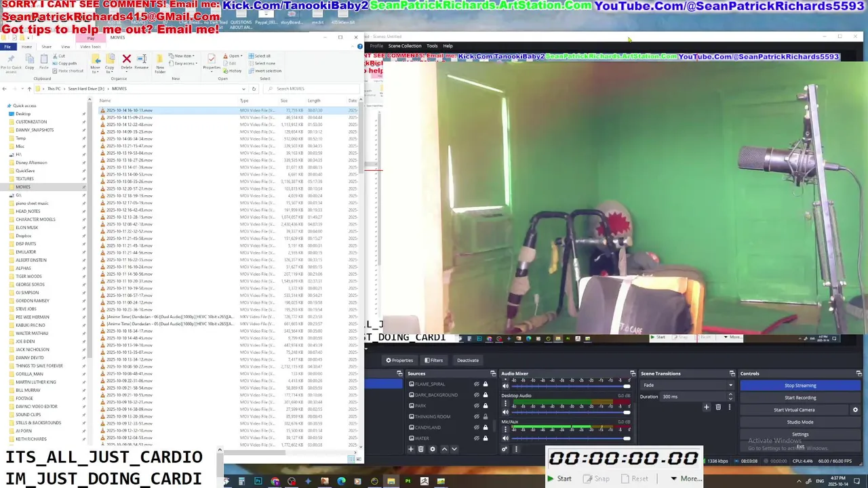Image resolution: width=868 pixels, height=488 pixels.
Task: Open Copy to dropdown in Explorer ribbon
Action: 109,62
